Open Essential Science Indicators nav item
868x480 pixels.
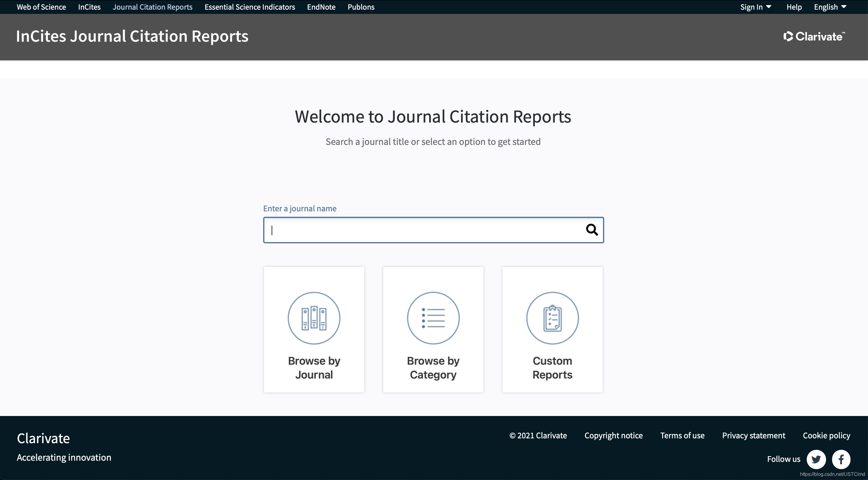[x=249, y=7]
